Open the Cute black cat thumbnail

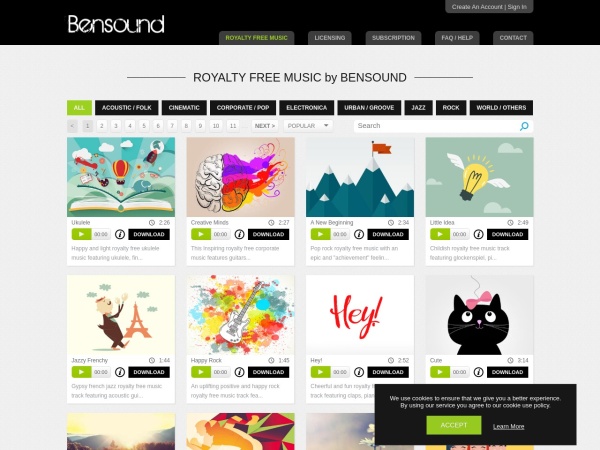point(479,315)
